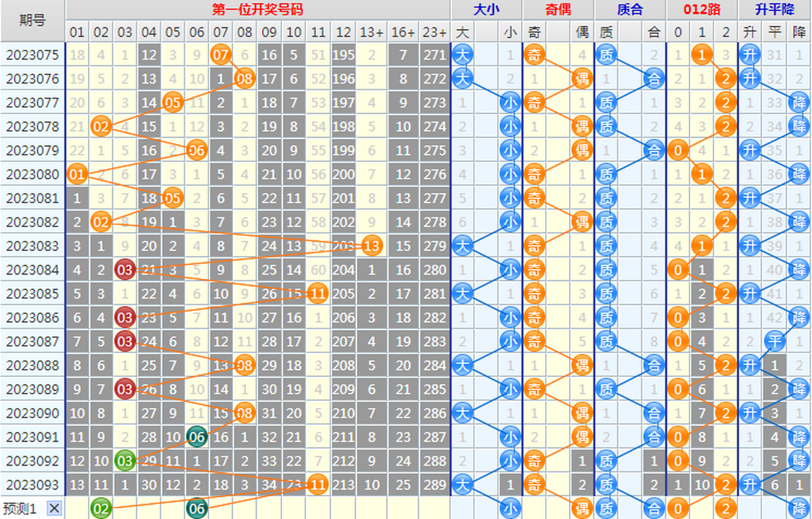The image size is (812, 519).
Task: Click the 02 ball in row 2023082
Action: 101,222
